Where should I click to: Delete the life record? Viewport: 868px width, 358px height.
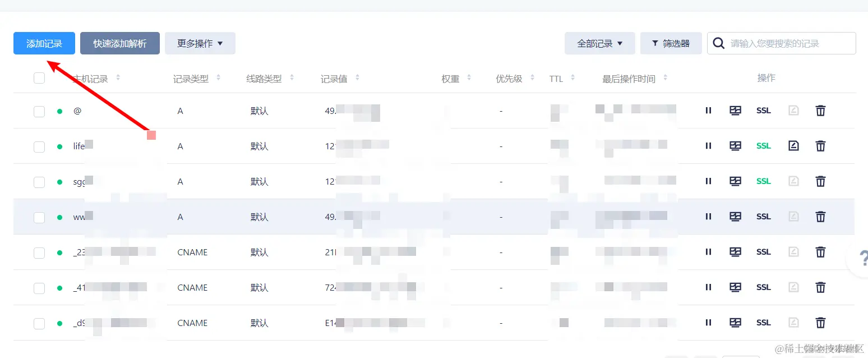pyautogui.click(x=820, y=146)
